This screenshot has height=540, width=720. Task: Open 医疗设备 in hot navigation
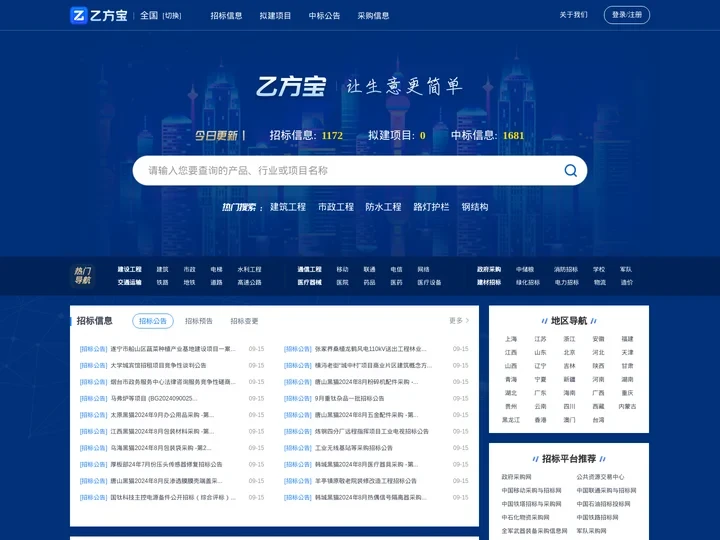coord(429,282)
